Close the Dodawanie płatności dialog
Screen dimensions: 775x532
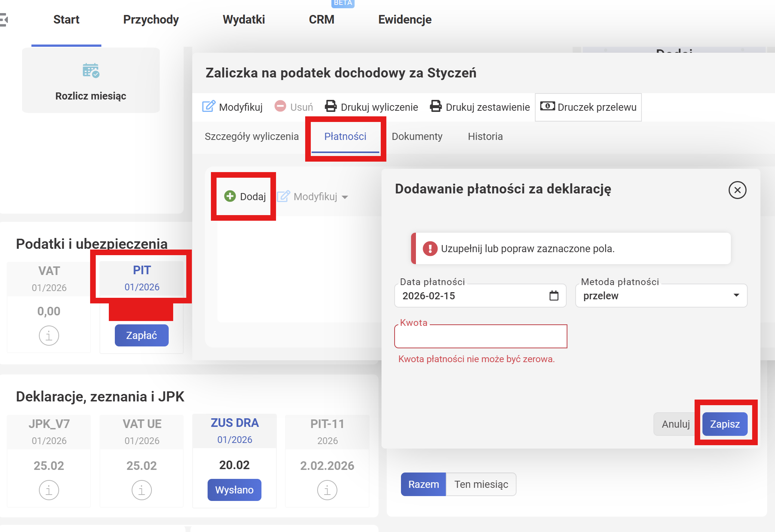click(x=737, y=190)
